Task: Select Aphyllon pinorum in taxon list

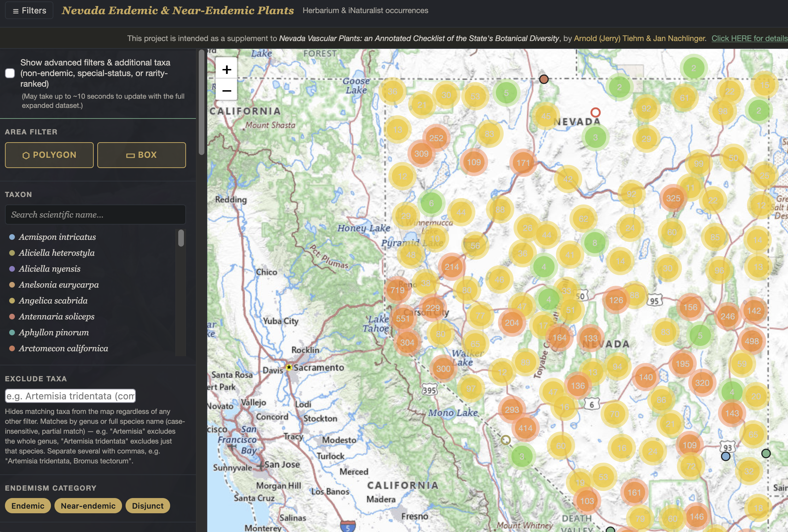Action: [x=54, y=332]
